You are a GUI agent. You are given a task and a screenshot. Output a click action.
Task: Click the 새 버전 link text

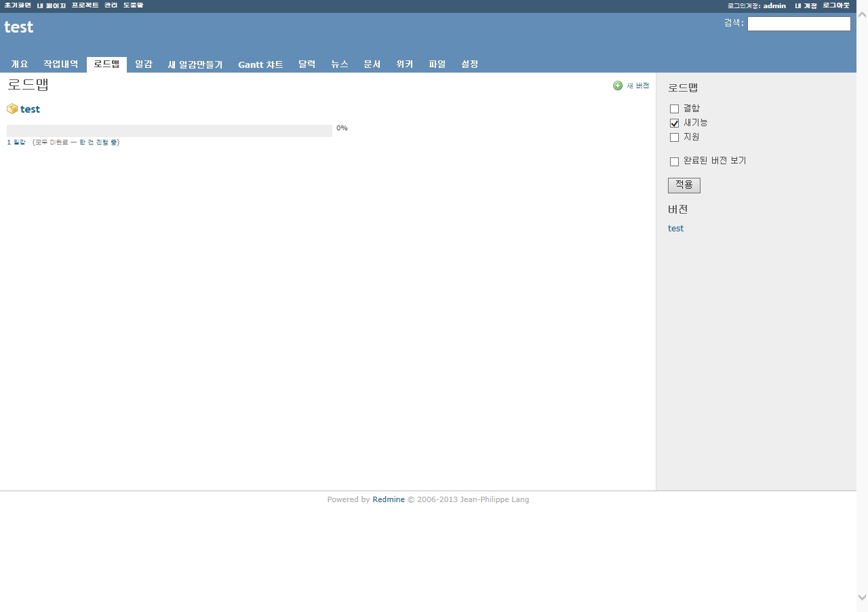637,85
